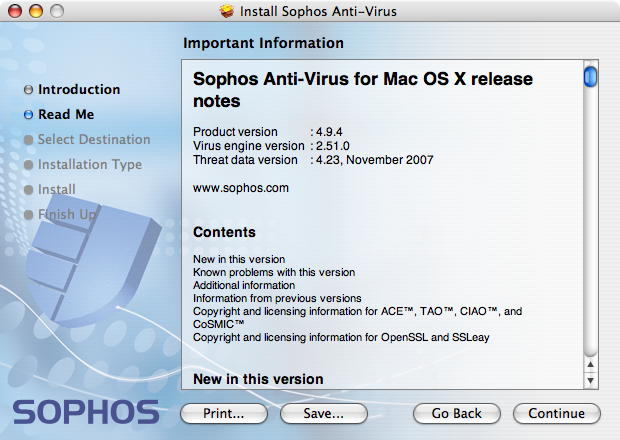Go Back to the previous step
This screenshot has width=620, height=440.
[x=457, y=413]
